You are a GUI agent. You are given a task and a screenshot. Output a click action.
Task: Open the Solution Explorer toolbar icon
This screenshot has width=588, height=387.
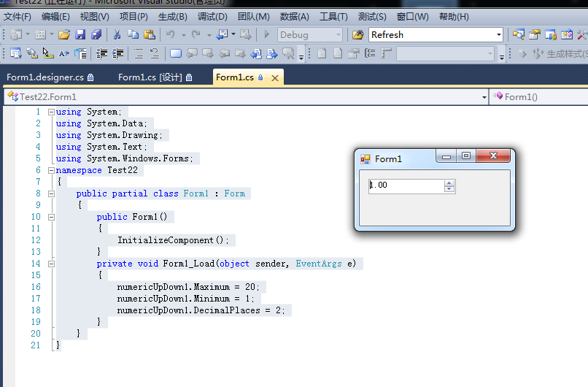(x=519, y=35)
